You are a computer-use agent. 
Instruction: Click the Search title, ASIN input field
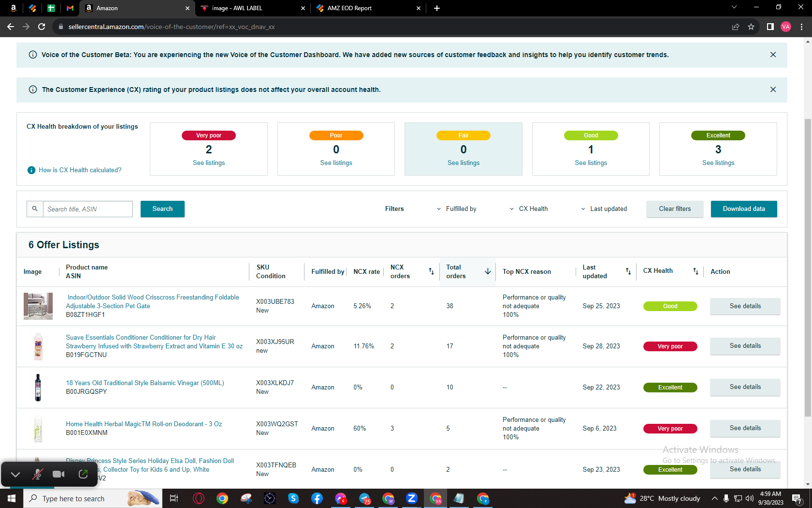point(88,209)
